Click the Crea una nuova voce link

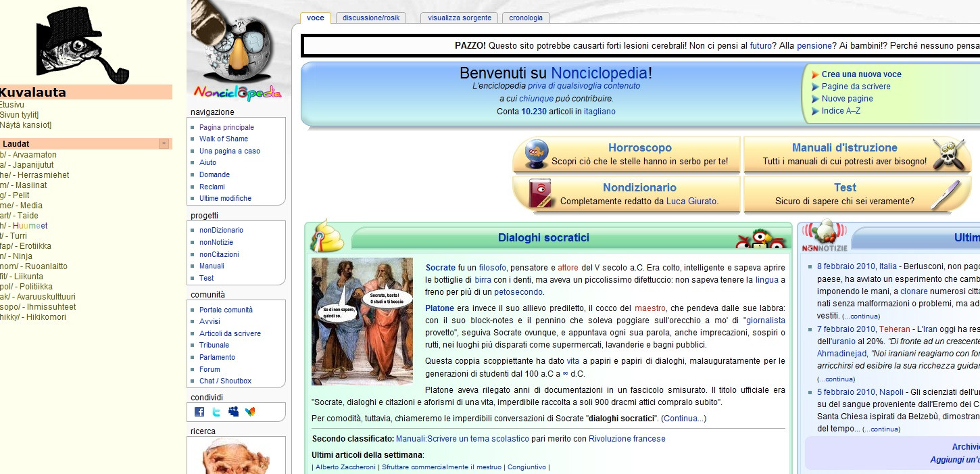pos(861,74)
